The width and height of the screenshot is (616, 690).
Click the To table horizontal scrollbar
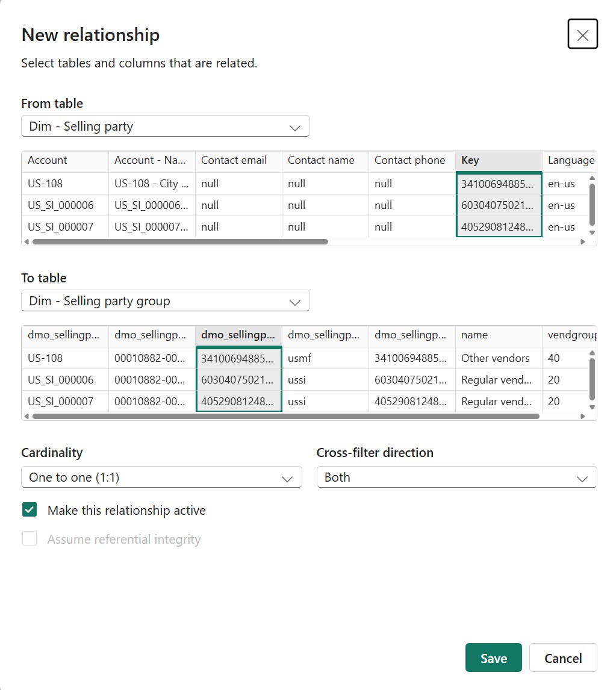(285, 416)
